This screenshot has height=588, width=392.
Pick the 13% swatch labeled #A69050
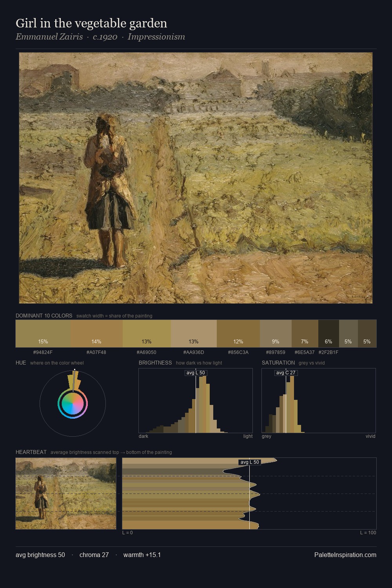coord(147,334)
